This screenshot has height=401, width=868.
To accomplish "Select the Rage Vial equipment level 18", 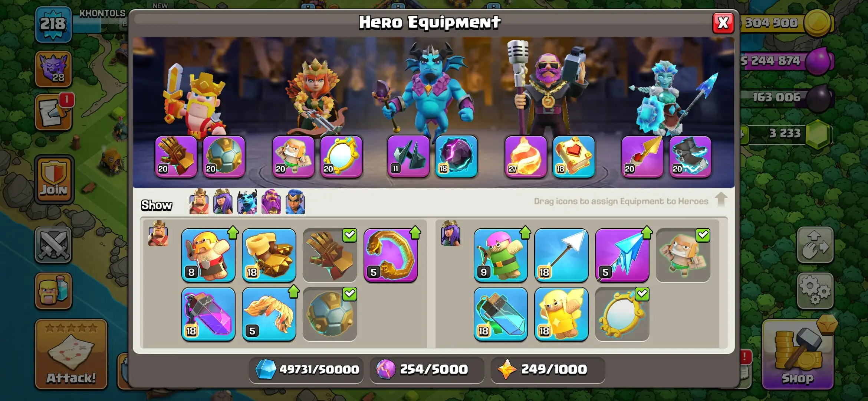I will [x=208, y=314].
